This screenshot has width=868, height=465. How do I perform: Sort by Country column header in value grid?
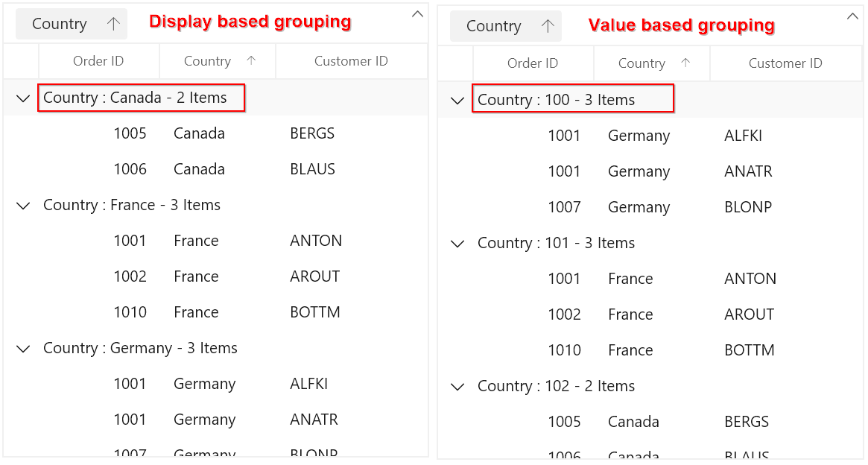pyautogui.click(x=651, y=63)
